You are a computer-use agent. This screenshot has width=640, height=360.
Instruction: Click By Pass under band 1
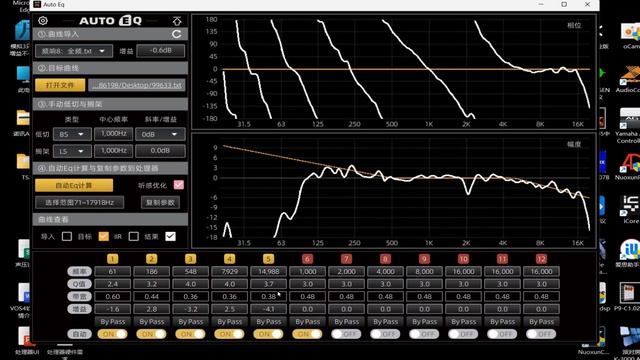(x=113, y=322)
